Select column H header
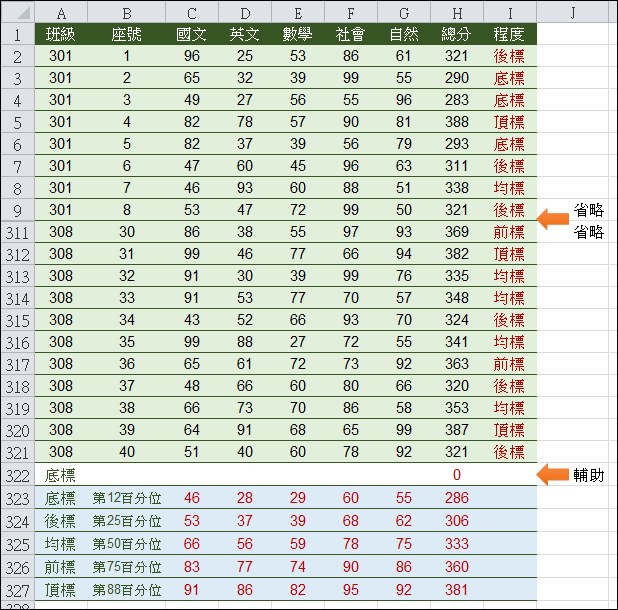This screenshot has height=610, width=618. pos(457,13)
